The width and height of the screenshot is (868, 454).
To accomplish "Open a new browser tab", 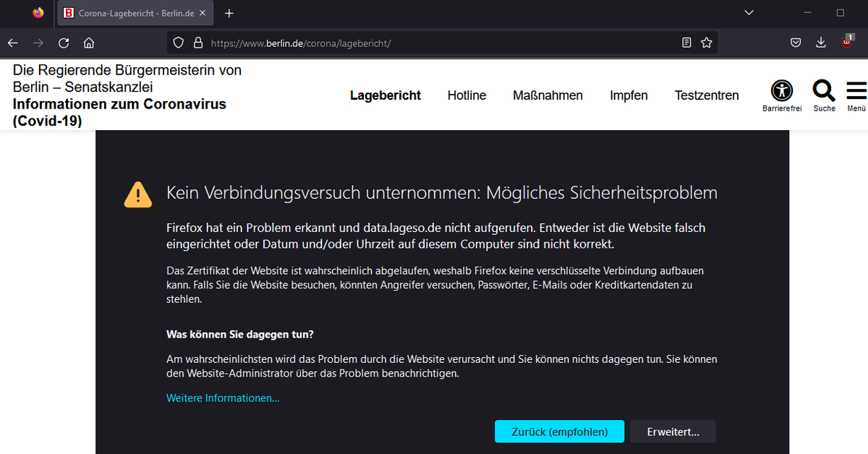I will tap(229, 13).
